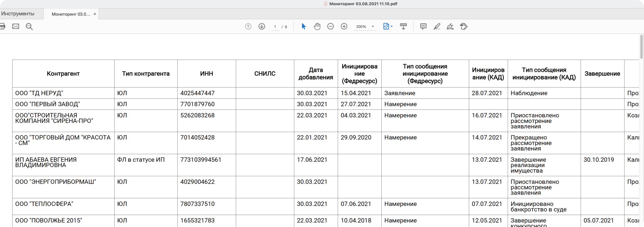Go to the next page arrow
644x227 pixels.
click(262, 26)
